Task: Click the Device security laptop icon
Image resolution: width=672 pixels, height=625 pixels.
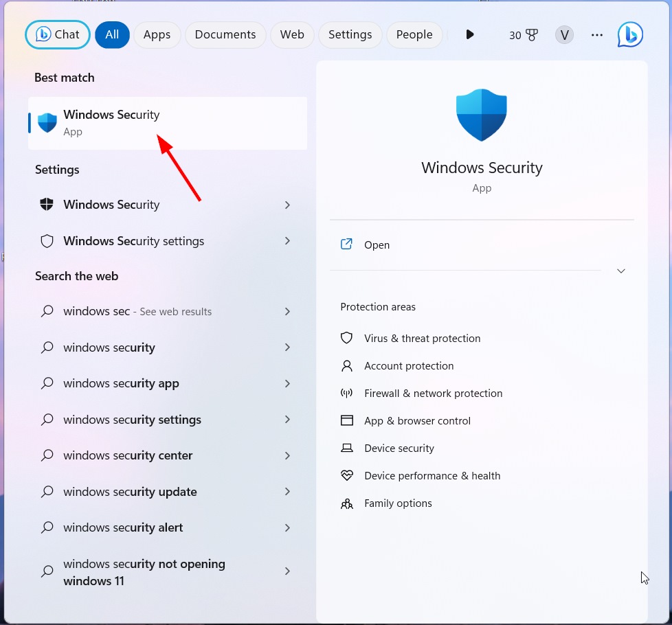Action: click(346, 448)
